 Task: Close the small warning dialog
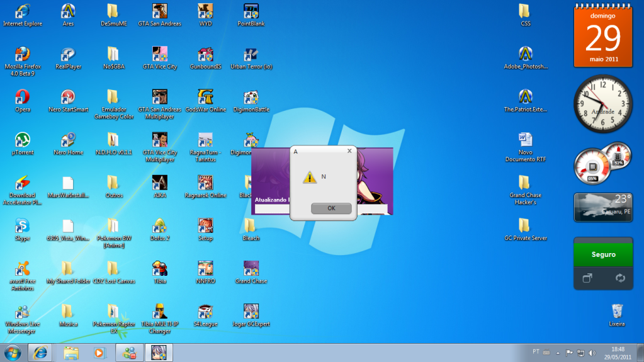click(x=349, y=151)
